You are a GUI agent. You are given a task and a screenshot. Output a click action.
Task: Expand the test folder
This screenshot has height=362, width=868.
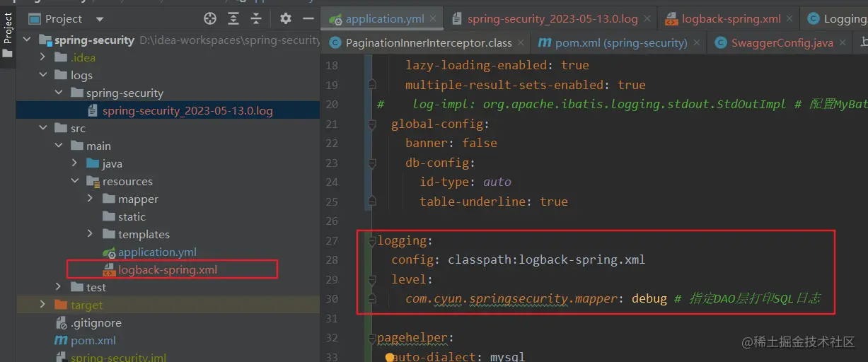[59, 288]
